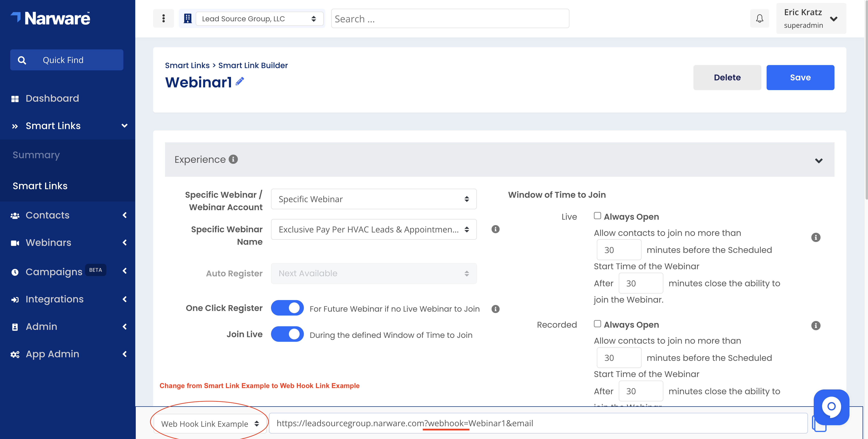Viewport: 868px width, 439px height.
Task: Edit Live minutes before start field
Action: [619, 250]
